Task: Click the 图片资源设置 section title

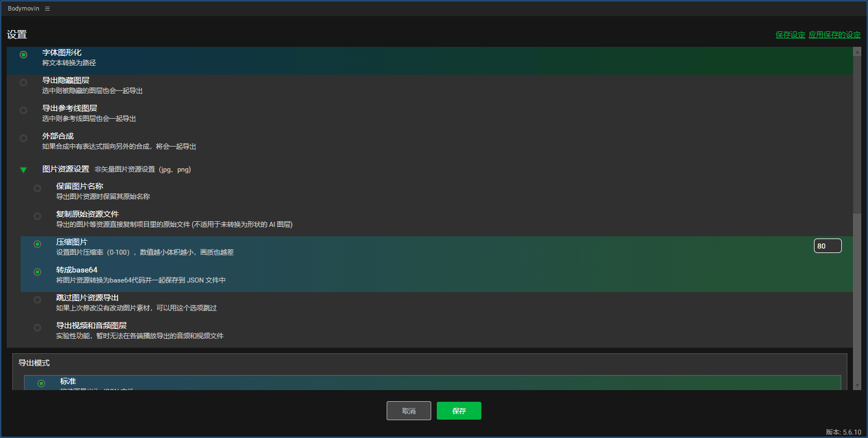Action: [x=66, y=169]
